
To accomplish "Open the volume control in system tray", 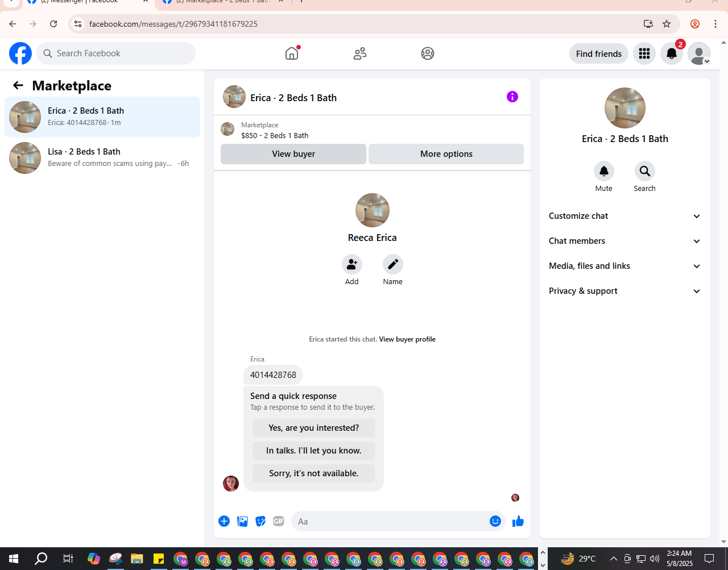I will (655, 559).
